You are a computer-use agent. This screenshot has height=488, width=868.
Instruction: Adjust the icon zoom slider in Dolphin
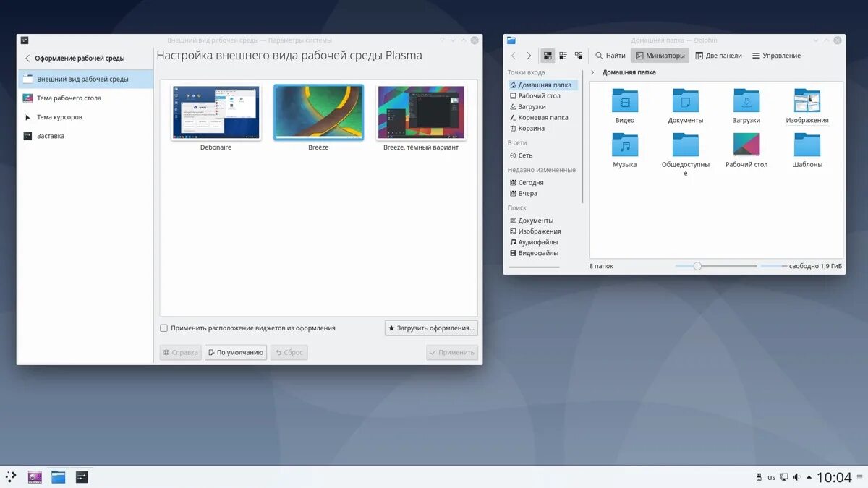coord(716,266)
